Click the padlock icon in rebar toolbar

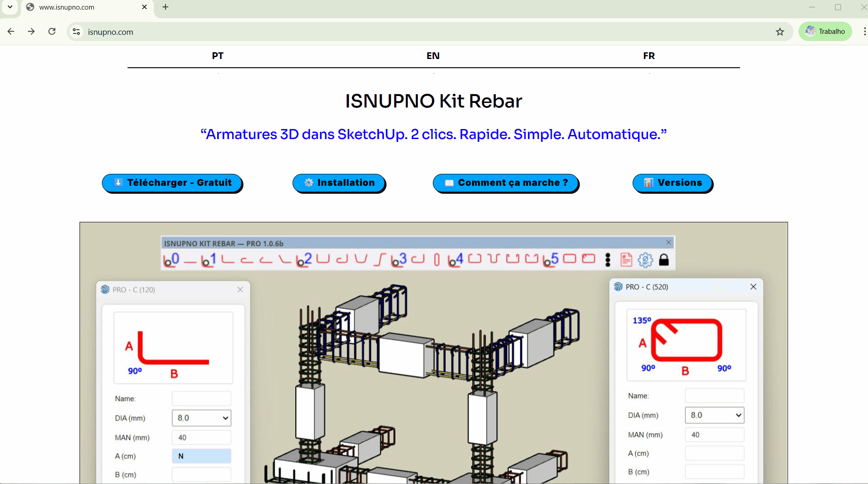(x=664, y=260)
